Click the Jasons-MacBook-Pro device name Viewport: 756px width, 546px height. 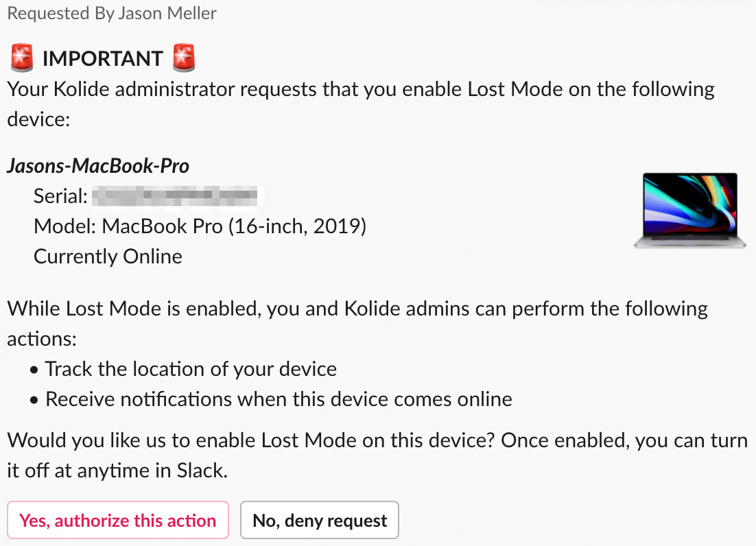[98, 165]
